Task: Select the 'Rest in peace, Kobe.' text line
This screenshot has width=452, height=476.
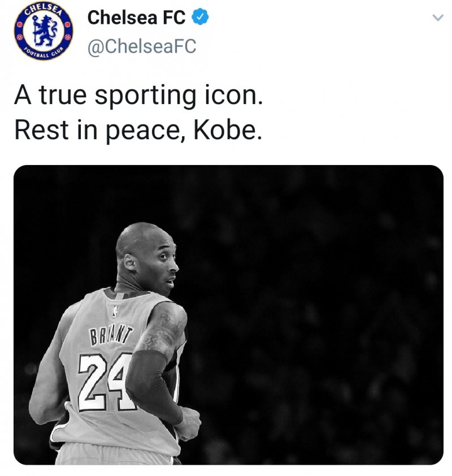Action: click(x=138, y=130)
